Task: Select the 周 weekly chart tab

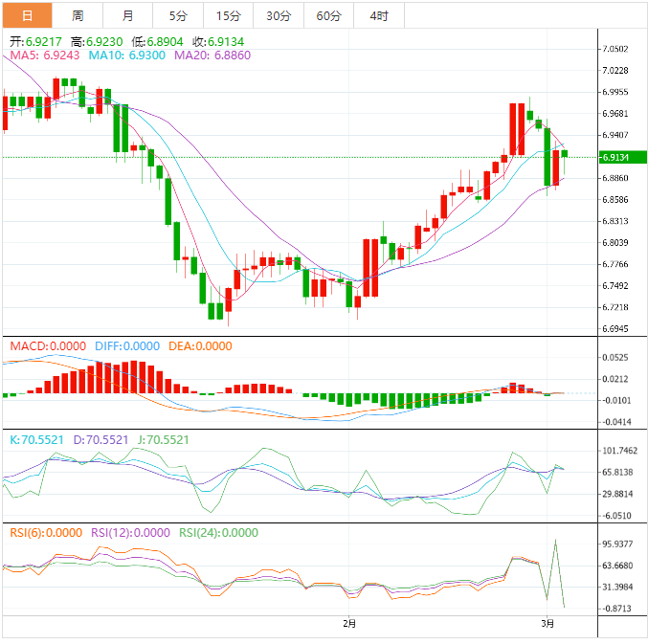Action: [x=78, y=15]
